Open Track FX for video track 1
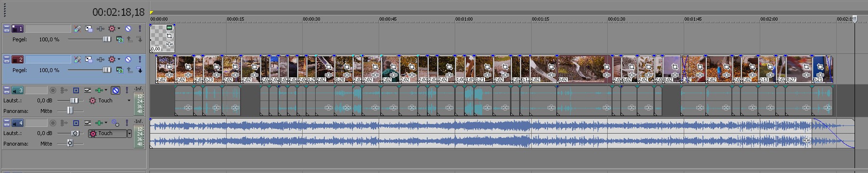Image resolution: width=868 pixels, height=173 pixels. click(x=101, y=29)
